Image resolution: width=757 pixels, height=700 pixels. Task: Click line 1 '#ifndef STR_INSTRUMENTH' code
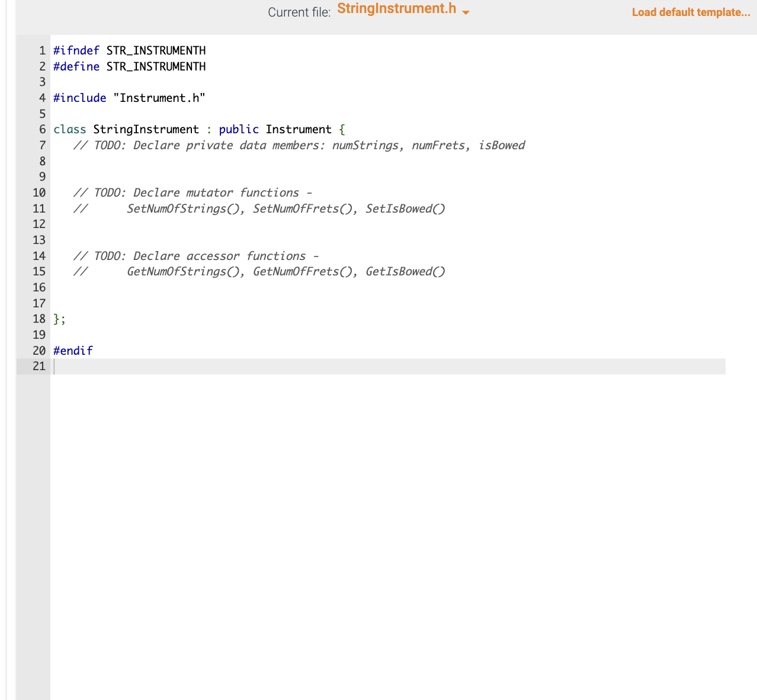point(130,50)
